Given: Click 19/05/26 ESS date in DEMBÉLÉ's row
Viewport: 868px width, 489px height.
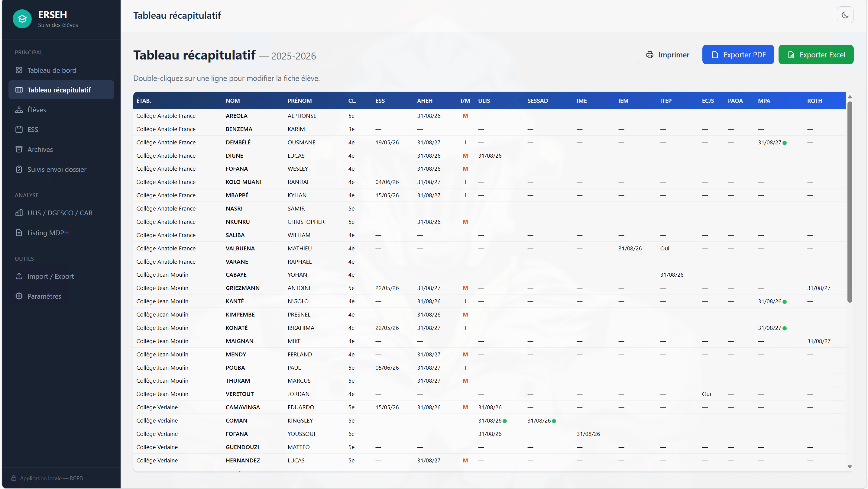Looking at the screenshot, I should pos(387,143).
